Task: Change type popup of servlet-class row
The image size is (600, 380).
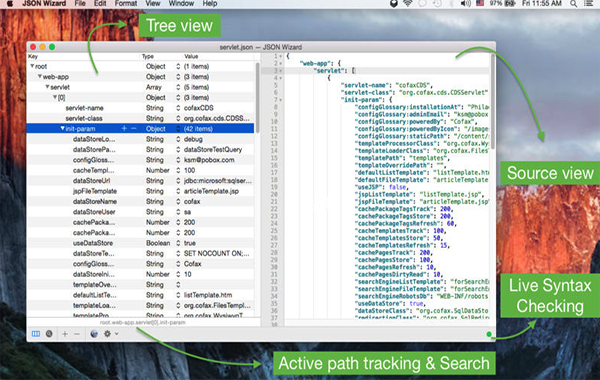Action: point(178,118)
